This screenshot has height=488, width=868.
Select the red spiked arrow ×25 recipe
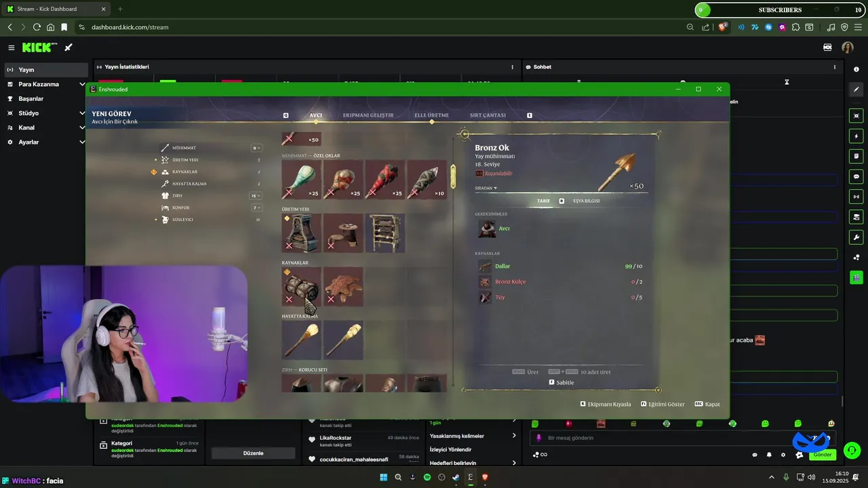[x=384, y=180]
